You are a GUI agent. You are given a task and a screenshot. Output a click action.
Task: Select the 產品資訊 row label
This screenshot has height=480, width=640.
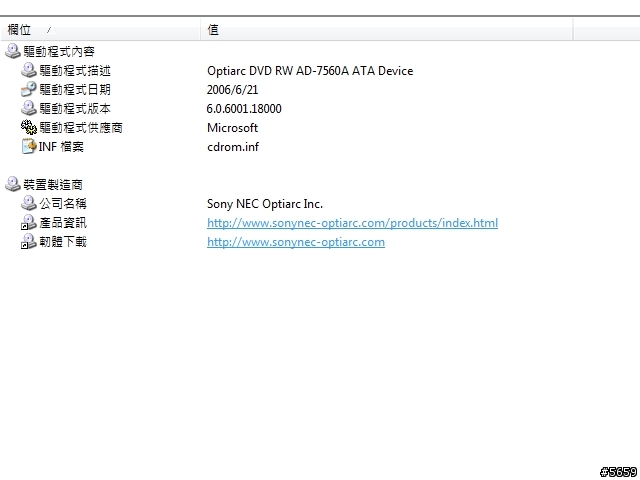63,222
